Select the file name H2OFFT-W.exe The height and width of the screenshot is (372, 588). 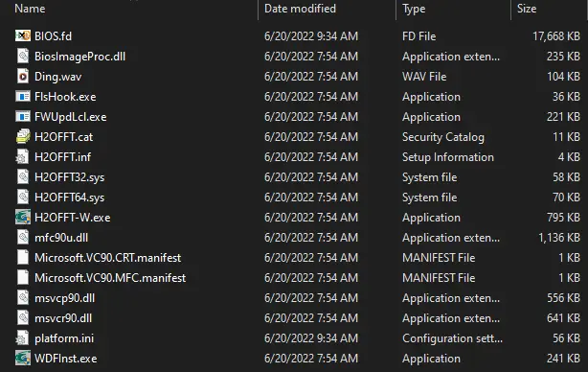pyautogui.click(x=73, y=218)
